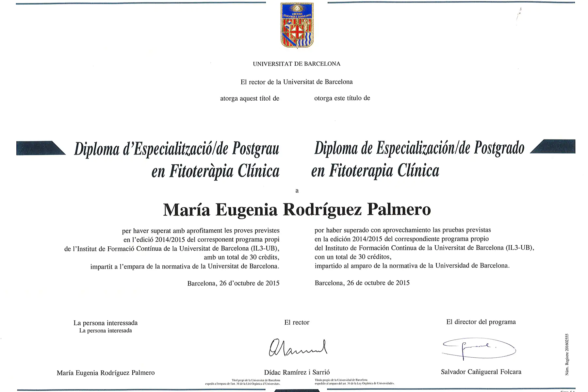This screenshot has height=392, width=588.
Task: Click the name 'Dídac Ramírez i Sarrió'
Action: (297, 372)
